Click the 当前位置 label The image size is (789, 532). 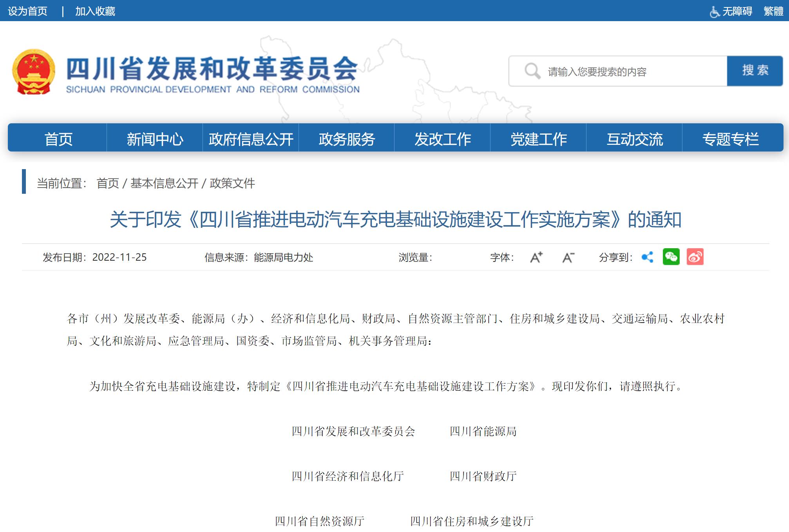click(x=62, y=183)
